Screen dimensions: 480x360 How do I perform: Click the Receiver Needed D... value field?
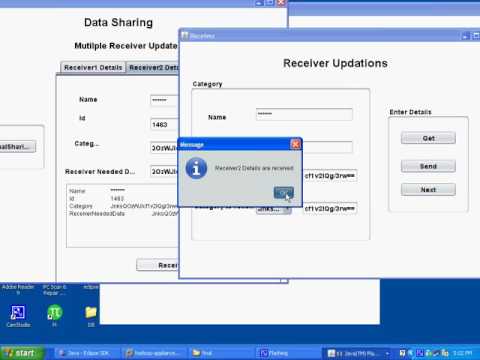click(164, 171)
